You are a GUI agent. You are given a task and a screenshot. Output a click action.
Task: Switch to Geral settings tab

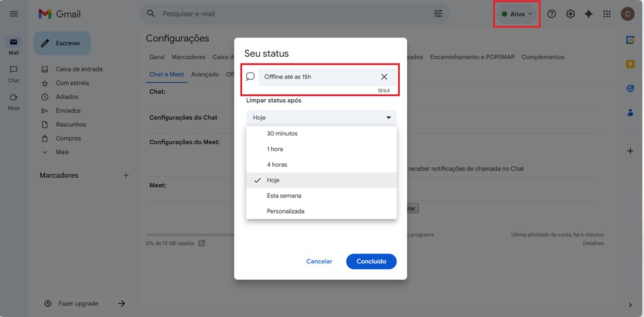[157, 57]
